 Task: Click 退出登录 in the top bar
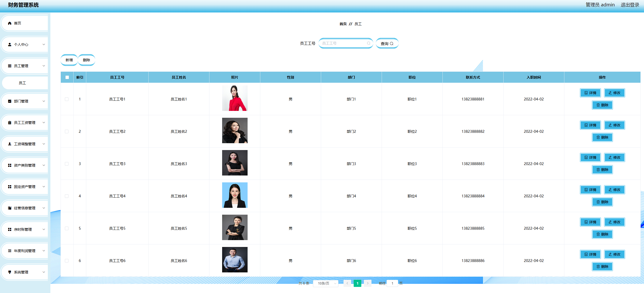click(630, 5)
